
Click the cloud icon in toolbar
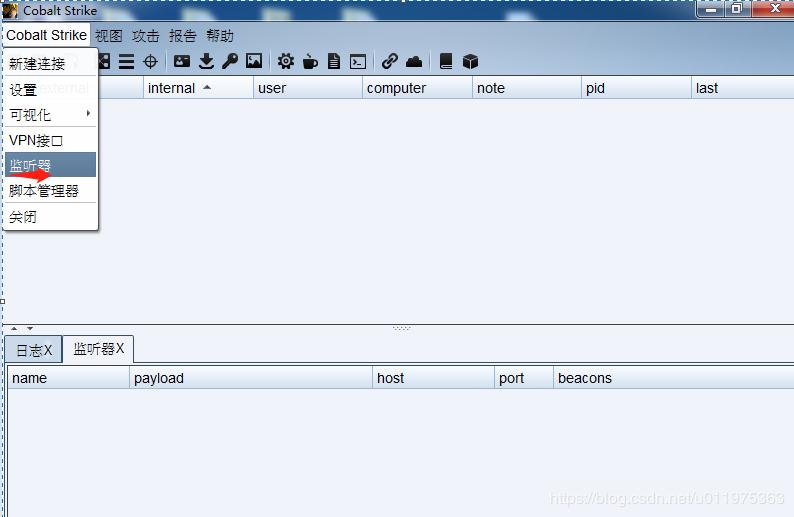(414, 62)
